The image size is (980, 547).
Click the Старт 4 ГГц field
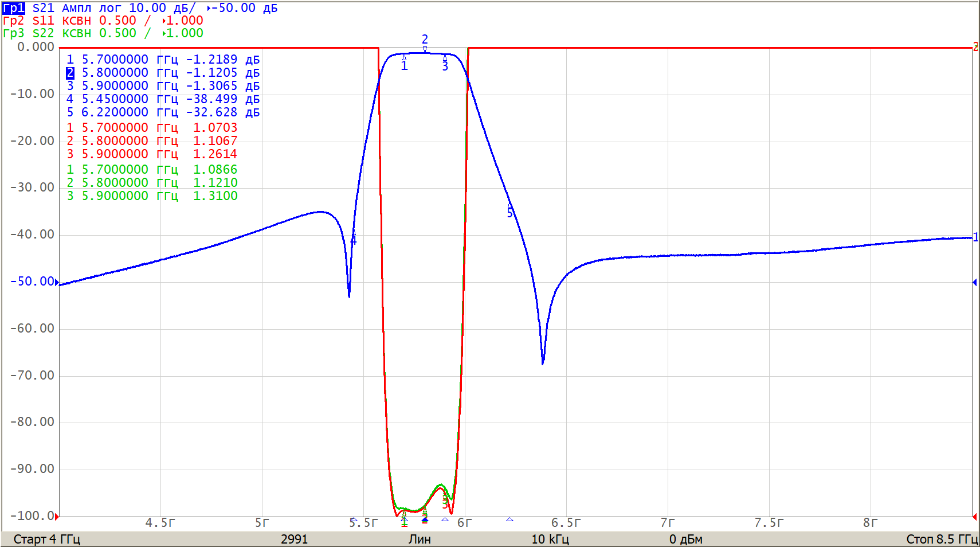pyautogui.click(x=47, y=539)
